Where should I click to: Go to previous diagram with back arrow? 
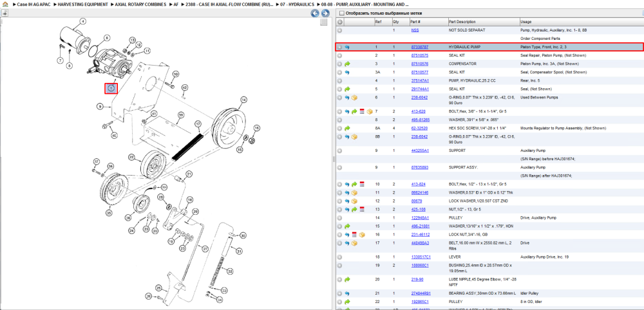click(315, 13)
